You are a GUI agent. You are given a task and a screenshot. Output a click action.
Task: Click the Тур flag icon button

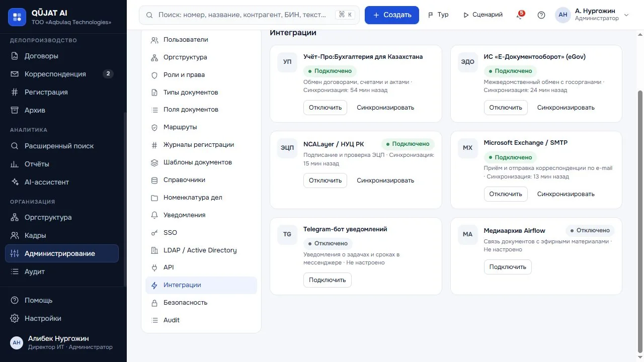438,15
